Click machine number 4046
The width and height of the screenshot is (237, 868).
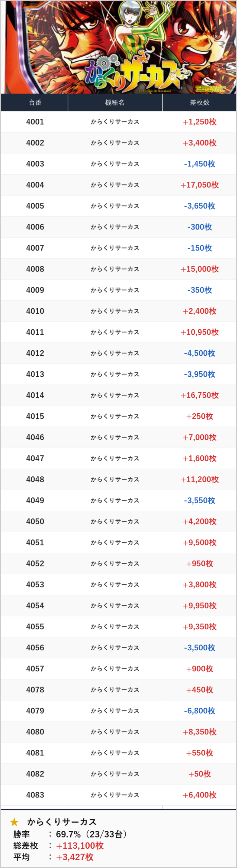point(35,437)
